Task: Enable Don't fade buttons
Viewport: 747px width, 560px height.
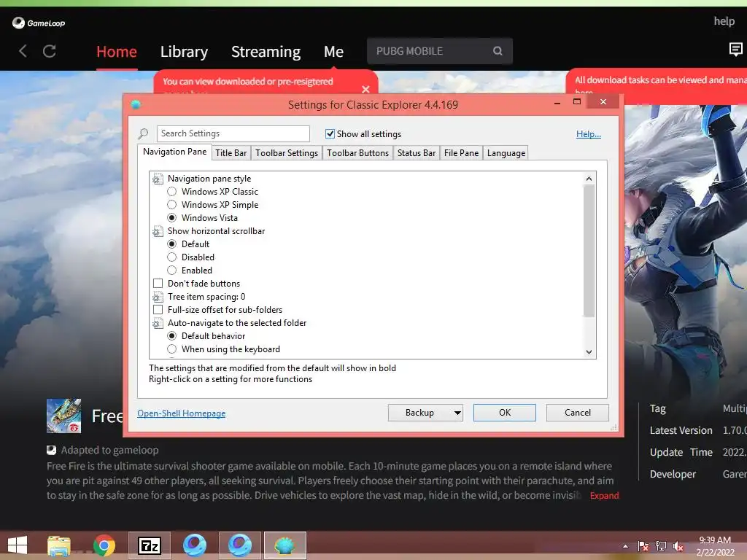Action: tap(158, 284)
